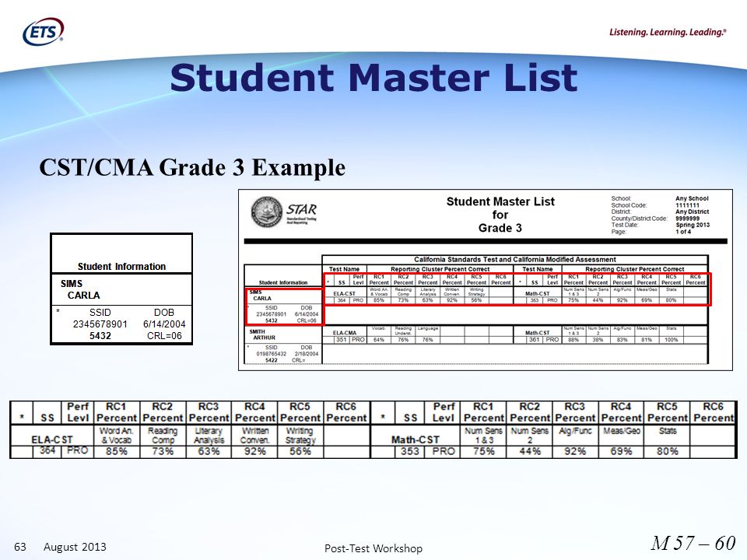Click the 100% Stats score for Smith
Viewport: 747px width, 560px height.
(x=671, y=340)
